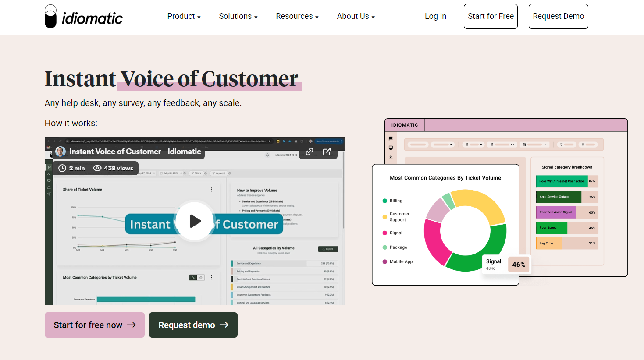Click the dark Request demo button
The width and height of the screenshot is (644, 360).
point(193,325)
